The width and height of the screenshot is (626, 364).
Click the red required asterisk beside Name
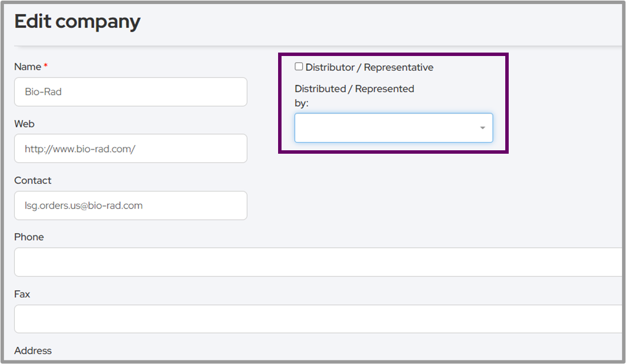pyautogui.click(x=46, y=66)
